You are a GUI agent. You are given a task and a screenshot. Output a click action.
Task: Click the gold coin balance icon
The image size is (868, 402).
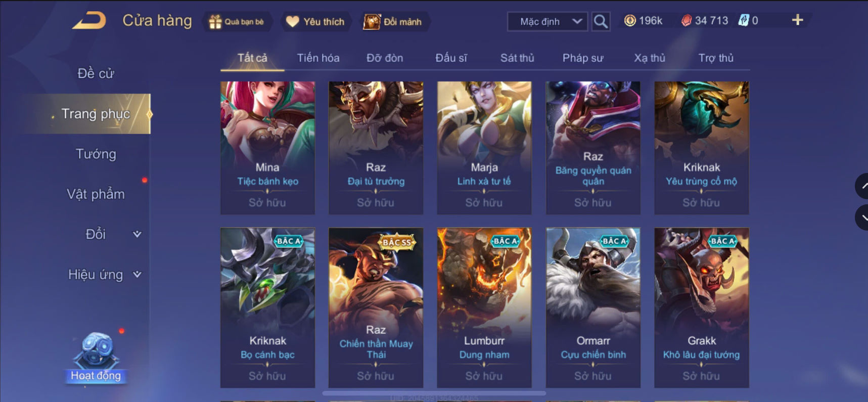[x=630, y=21]
